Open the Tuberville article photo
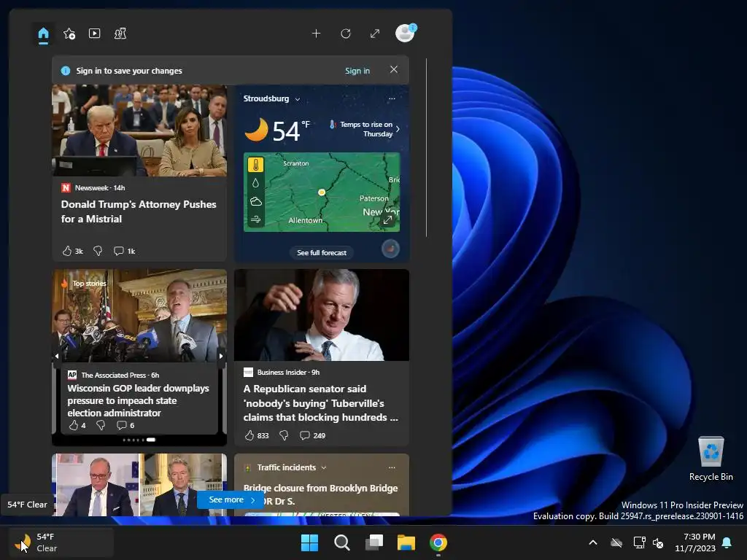 tap(322, 315)
